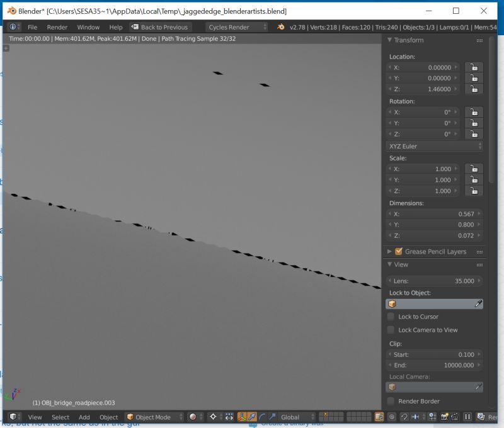Enable the Lock Camera to View checkbox

pos(391,329)
